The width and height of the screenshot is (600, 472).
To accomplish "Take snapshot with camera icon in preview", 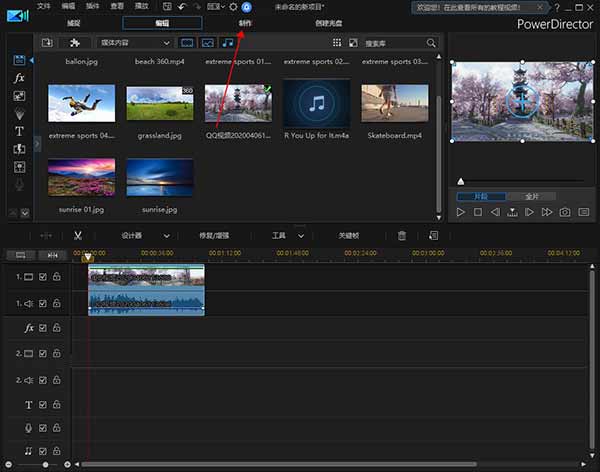I will point(565,212).
